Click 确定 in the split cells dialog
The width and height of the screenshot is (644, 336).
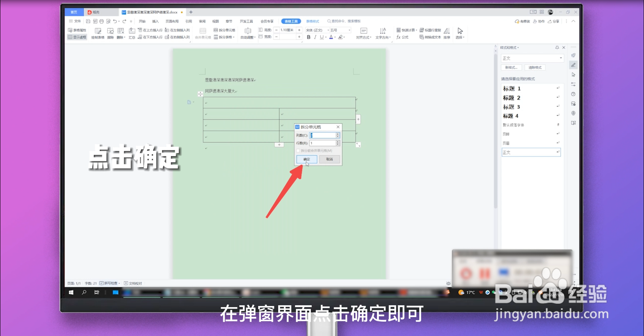307,159
